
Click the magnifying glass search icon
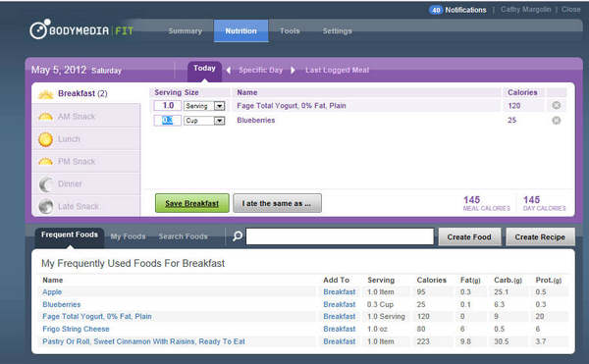click(238, 236)
